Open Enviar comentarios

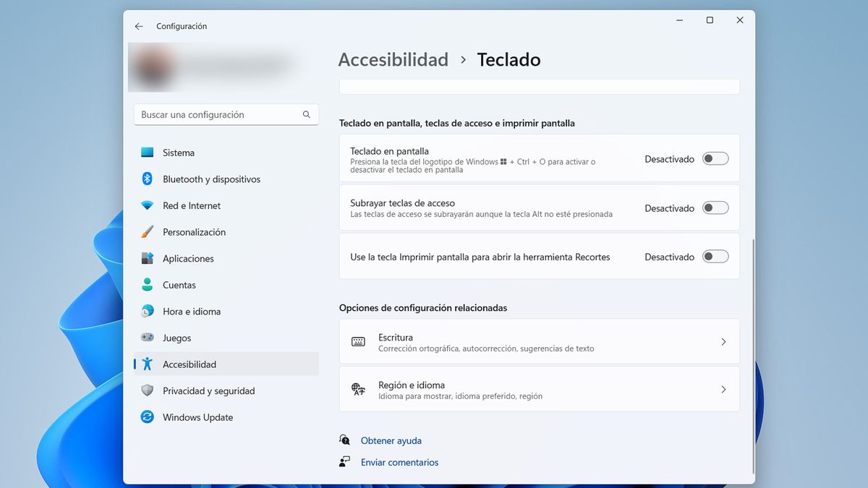399,462
